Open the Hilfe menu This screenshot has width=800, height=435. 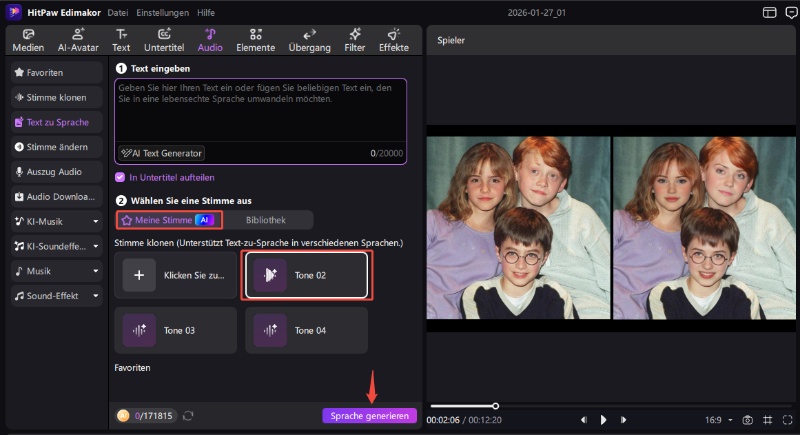(206, 13)
